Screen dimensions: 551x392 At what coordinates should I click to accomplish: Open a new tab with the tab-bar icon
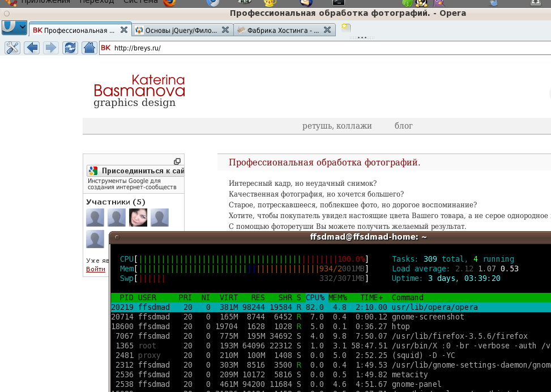pyautogui.click(x=345, y=28)
